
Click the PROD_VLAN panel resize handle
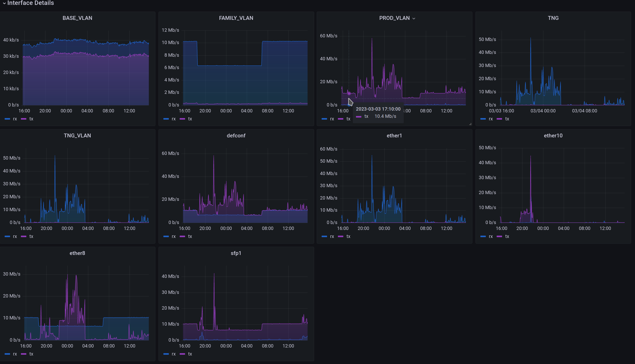pos(470,124)
